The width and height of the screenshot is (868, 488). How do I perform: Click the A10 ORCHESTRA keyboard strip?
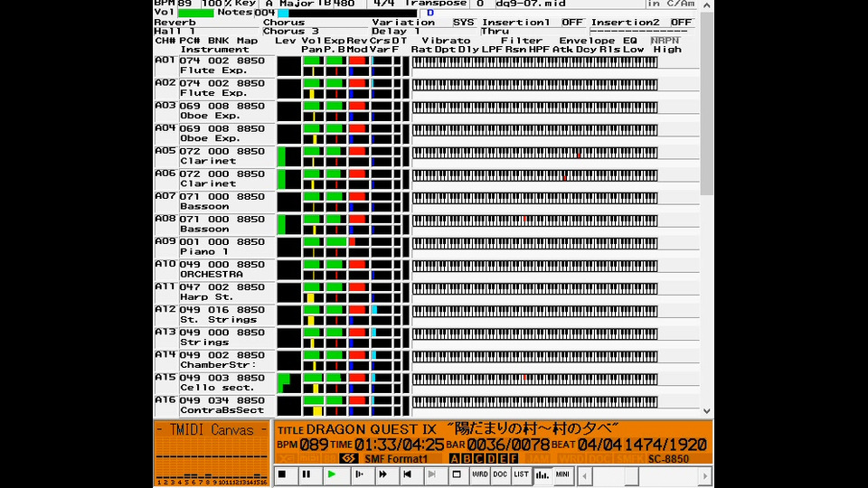[x=534, y=266]
